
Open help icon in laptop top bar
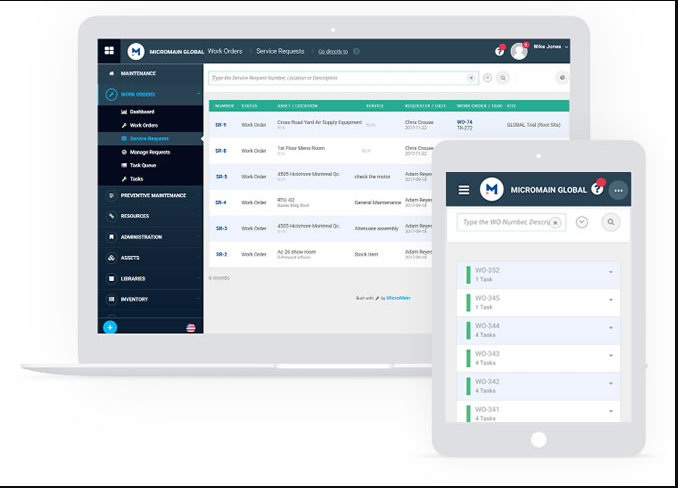(x=499, y=50)
